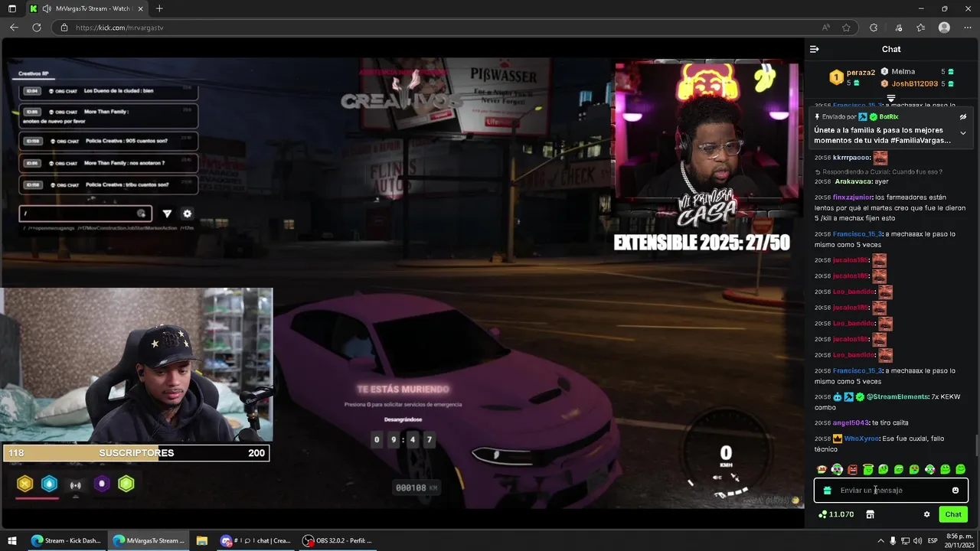Open the gift subs icon in message box

[x=827, y=491]
